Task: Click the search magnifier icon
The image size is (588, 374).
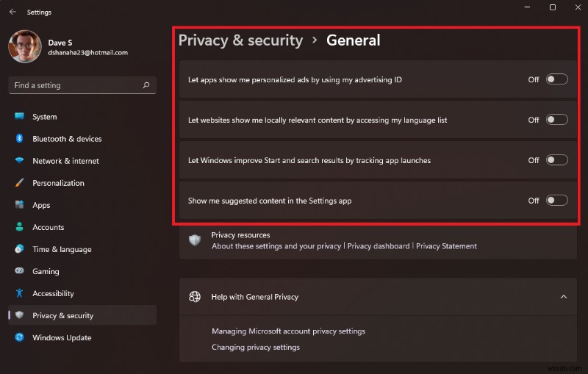Action: [146, 85]
